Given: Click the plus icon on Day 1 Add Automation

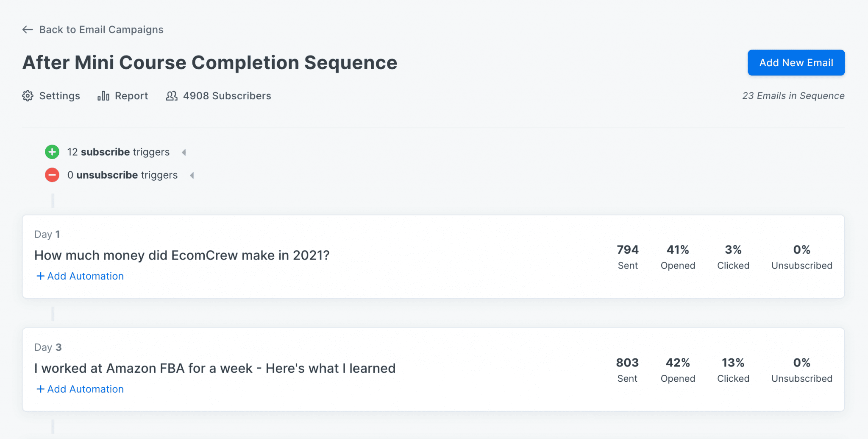Looking at the screenshot, I should tap(41, 276).
